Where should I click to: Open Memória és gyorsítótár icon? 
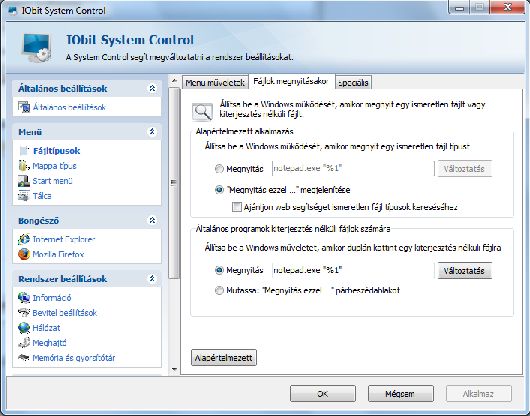[24, 358]
